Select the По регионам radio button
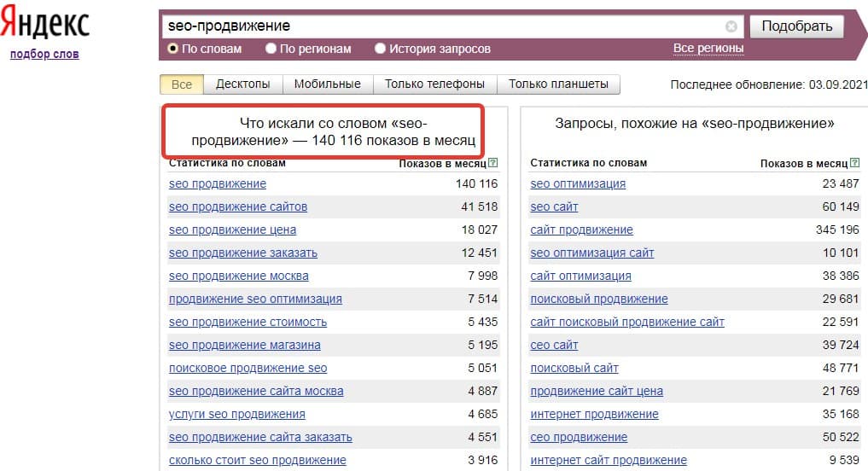Screen dimensions: 868x471 tap(271, 49)
